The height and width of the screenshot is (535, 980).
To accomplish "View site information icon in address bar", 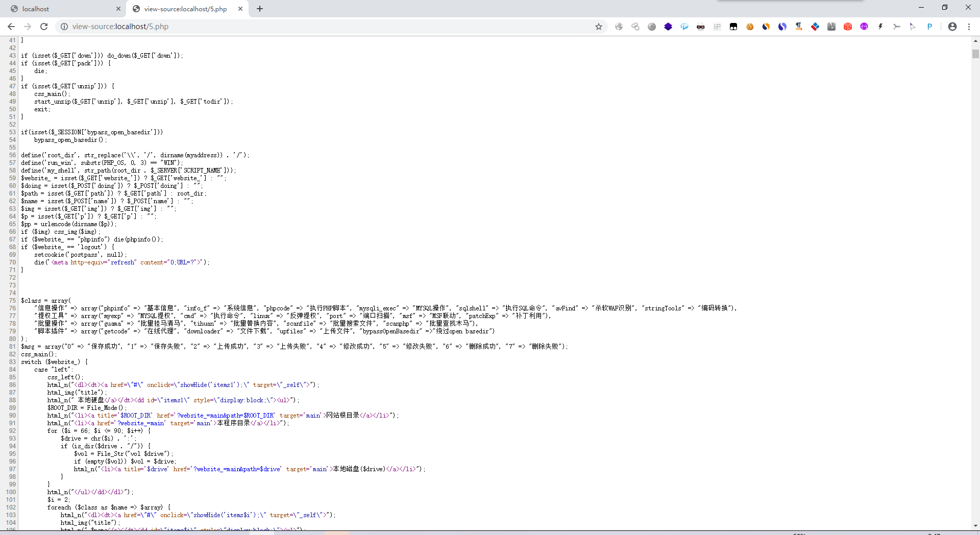I will (x=64, y=27).
